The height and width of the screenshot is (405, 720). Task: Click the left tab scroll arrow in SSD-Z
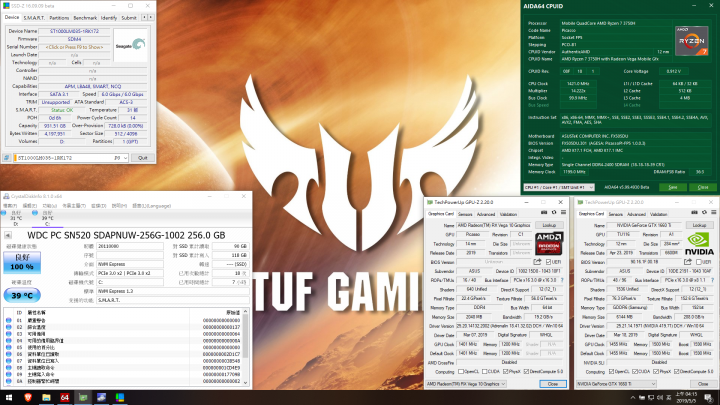point(144,17)
